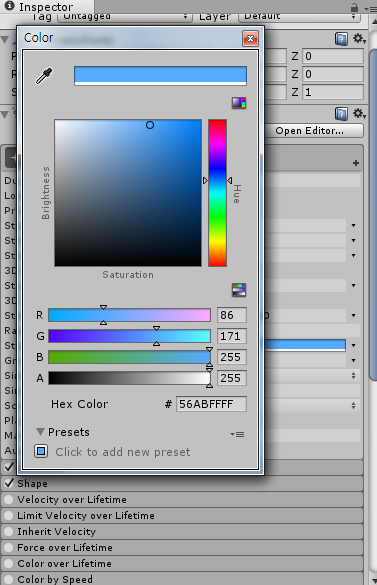
Task: Pick a color with the eyedropper tool
Action: [44, 76]
